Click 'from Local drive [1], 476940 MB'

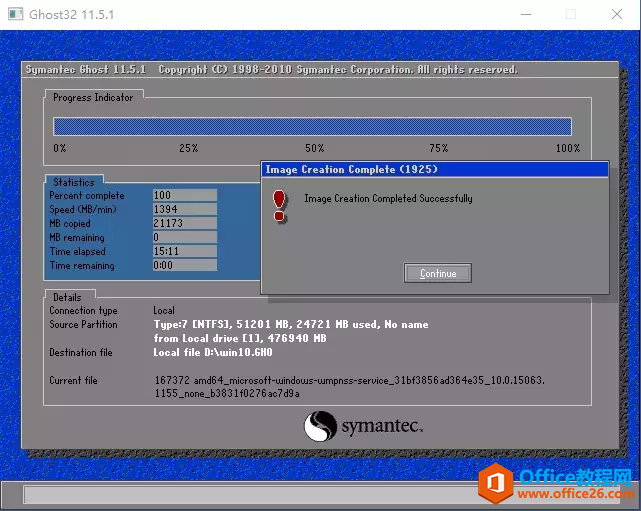click(x=240, y=338)
